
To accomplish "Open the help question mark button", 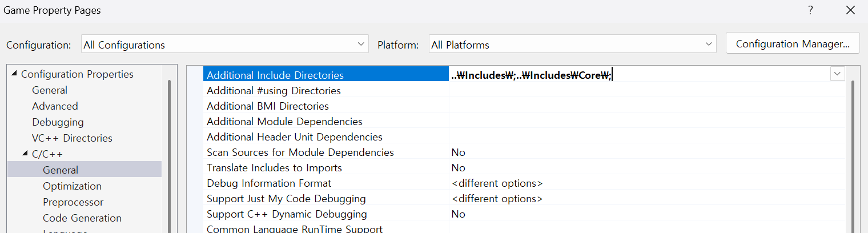I will click(x=810, y=10).
